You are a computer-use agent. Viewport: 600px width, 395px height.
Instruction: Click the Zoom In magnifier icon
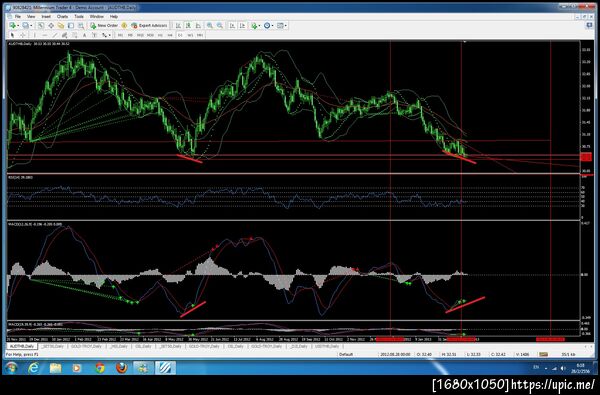(210, 26)
